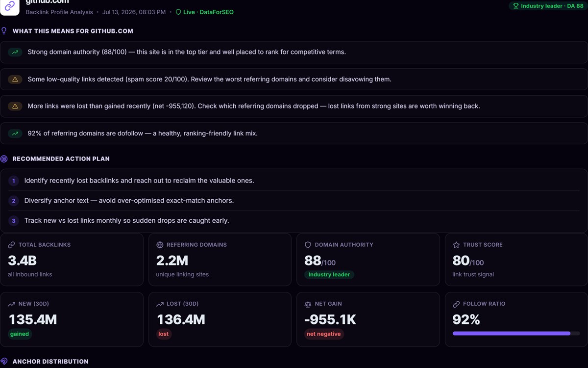Click the green gained pill
Viewport: 588px width, 368px height.
tap(20, 334)
